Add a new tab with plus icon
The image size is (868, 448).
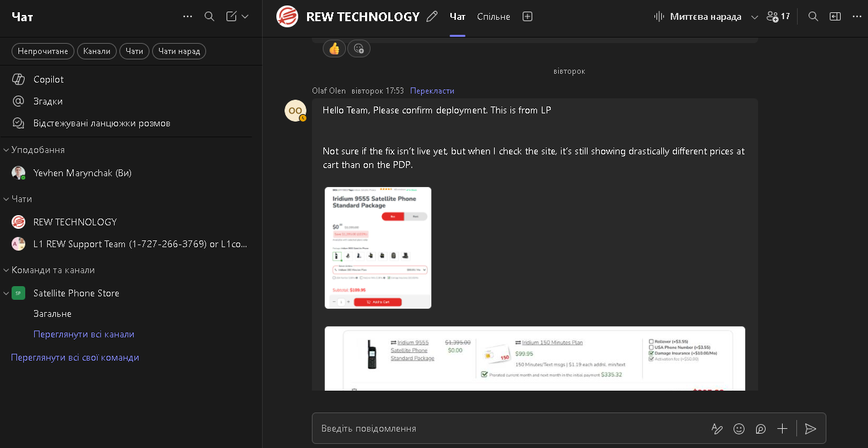(x=527, y=16)
